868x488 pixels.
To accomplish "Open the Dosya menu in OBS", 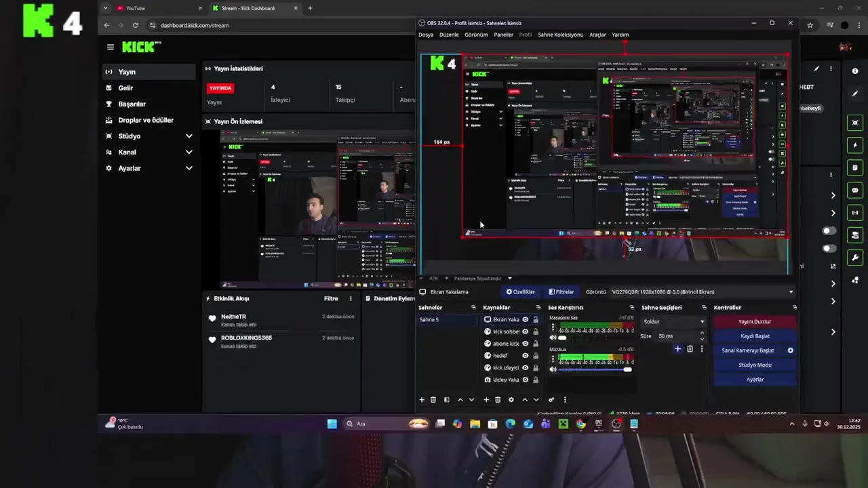I will point(426,35).
